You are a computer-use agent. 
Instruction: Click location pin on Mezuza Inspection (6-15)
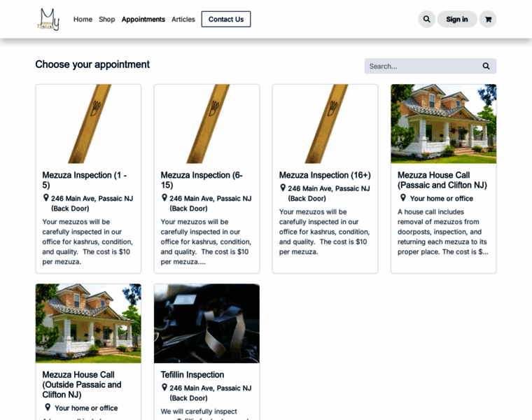click(164, 197)
